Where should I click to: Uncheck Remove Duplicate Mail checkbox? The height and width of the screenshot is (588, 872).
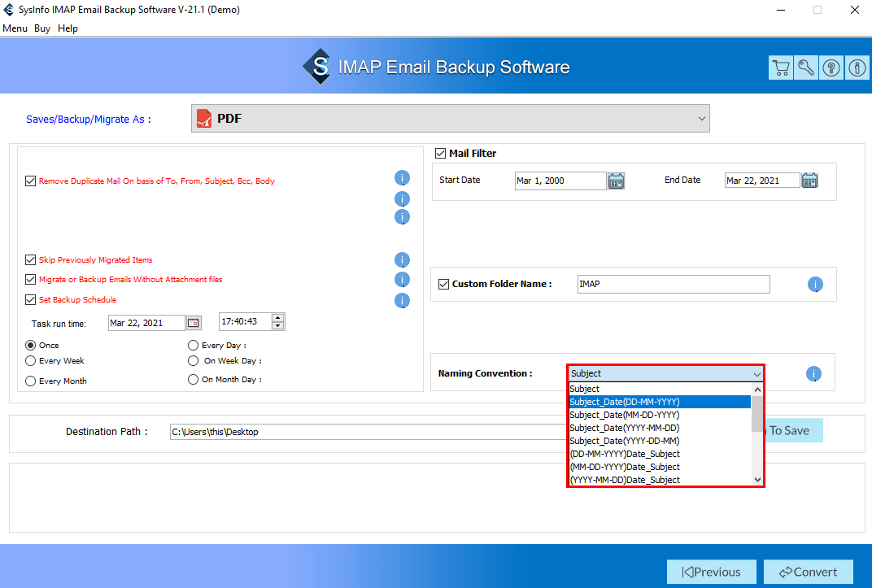[31, 181]
